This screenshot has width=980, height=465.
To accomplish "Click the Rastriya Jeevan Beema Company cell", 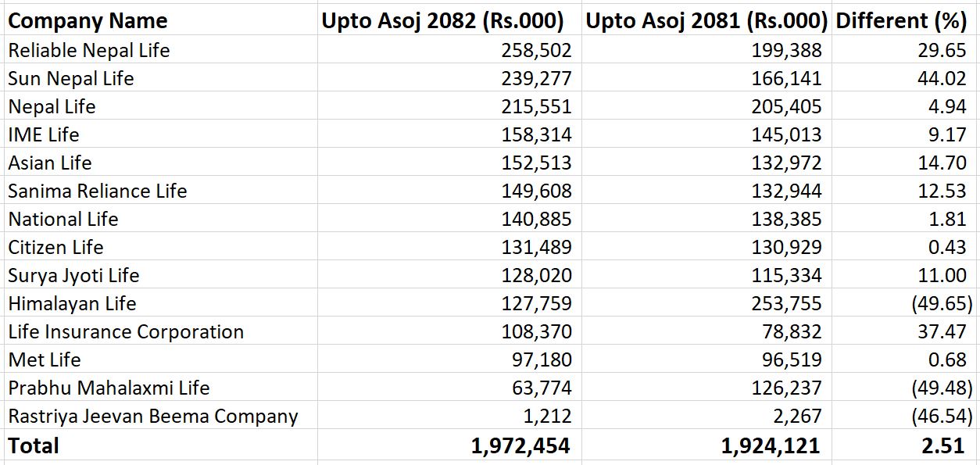I will (x=153, y=417).
